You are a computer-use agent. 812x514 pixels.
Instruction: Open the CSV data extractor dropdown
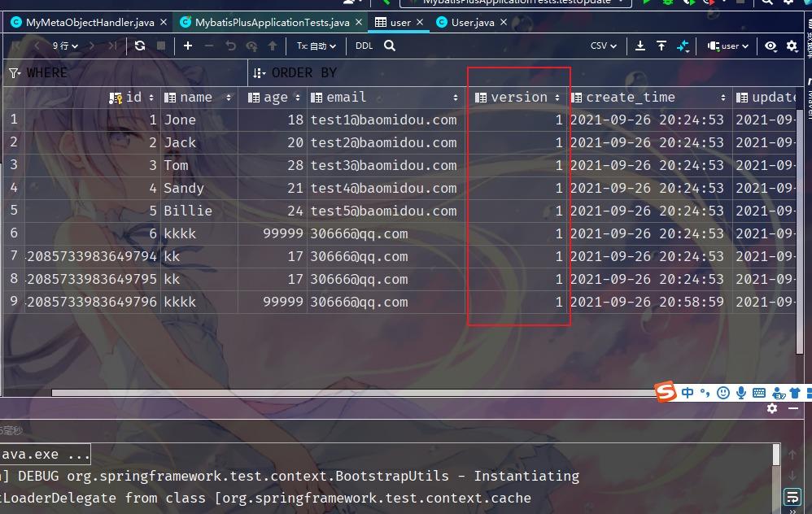coord(603,46)
